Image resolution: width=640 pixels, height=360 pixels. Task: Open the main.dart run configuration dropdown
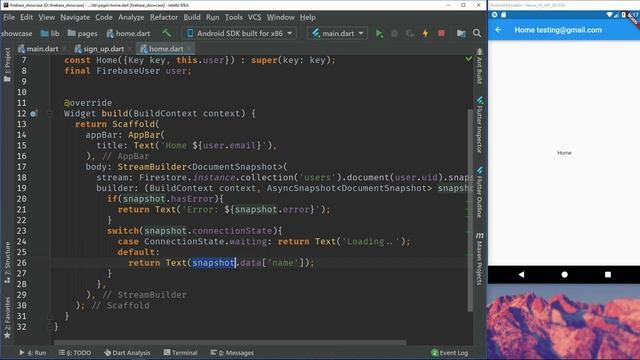click(338, 33)
